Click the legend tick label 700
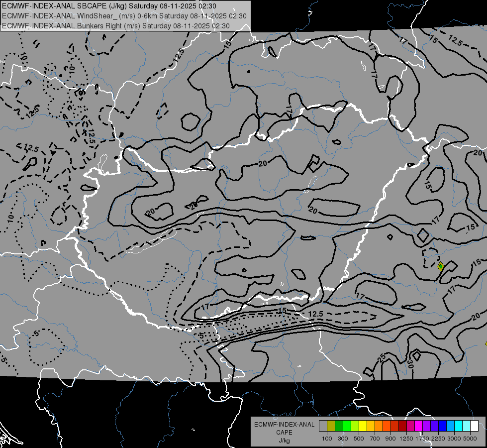The width and height of the screenshot is (487, 448). [375, 439]
